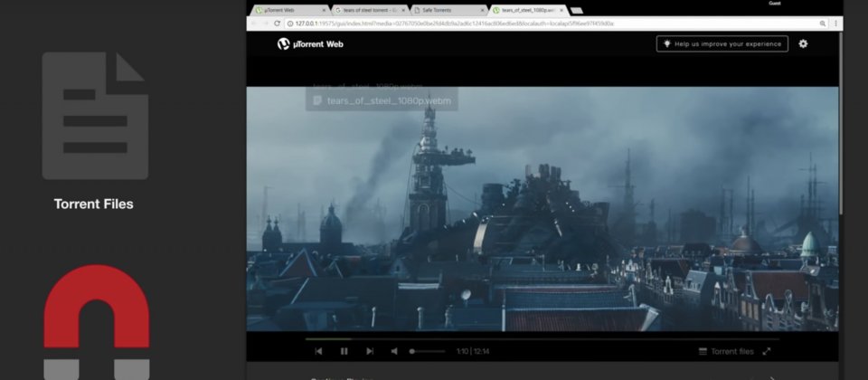Reload the page
868x380 pixels.
(x=277, y=24)
